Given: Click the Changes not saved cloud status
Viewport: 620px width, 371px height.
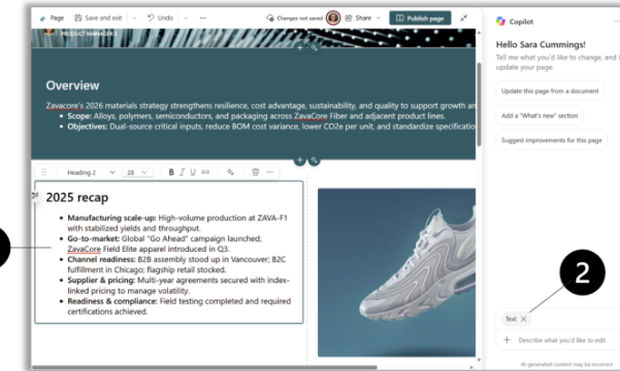Looking at the screenshot, I should tap(295, 18).
